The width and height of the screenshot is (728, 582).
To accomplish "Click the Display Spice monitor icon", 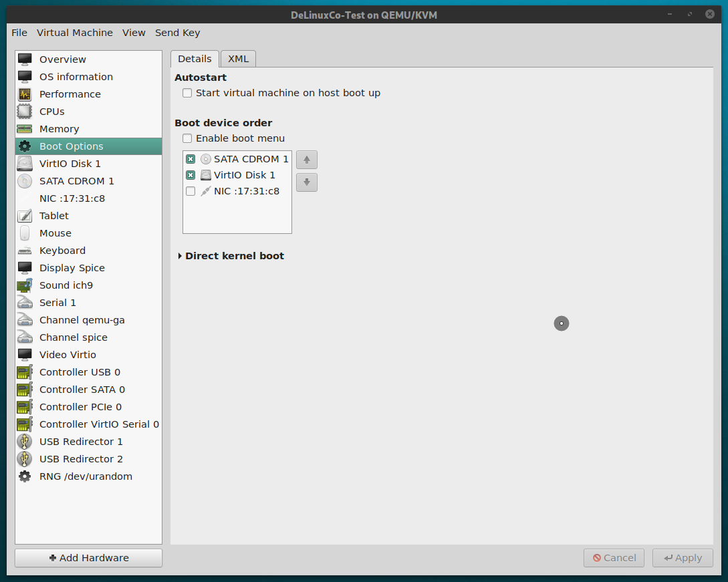I will tap(25, 268).
